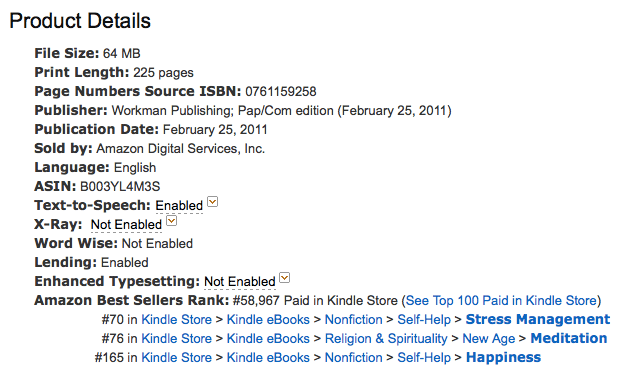Click the New Age category link
The height and width of the screenshot is (377, 639).
coord(489,338)
